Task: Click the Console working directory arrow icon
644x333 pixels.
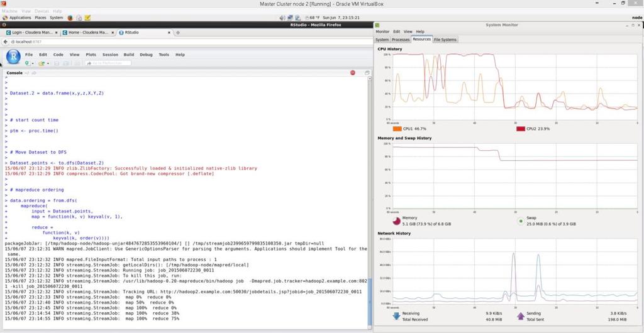Action: point(34,73)
